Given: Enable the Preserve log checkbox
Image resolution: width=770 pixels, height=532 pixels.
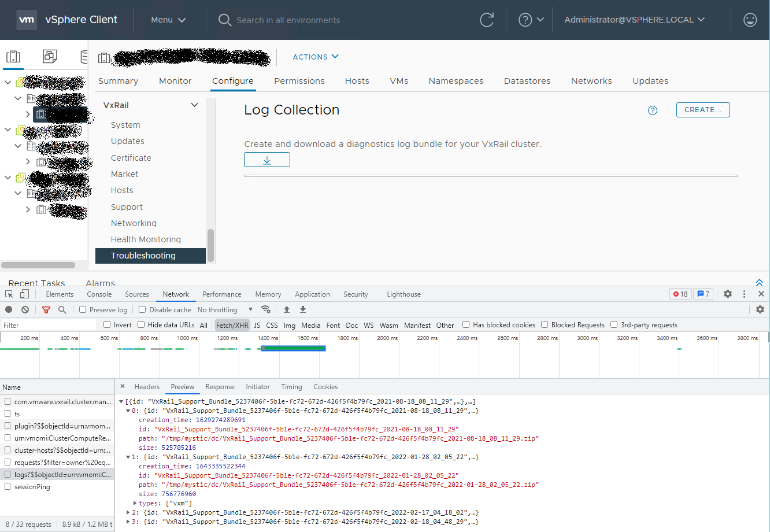Looking at the screenshot, I should click(82, 309).
